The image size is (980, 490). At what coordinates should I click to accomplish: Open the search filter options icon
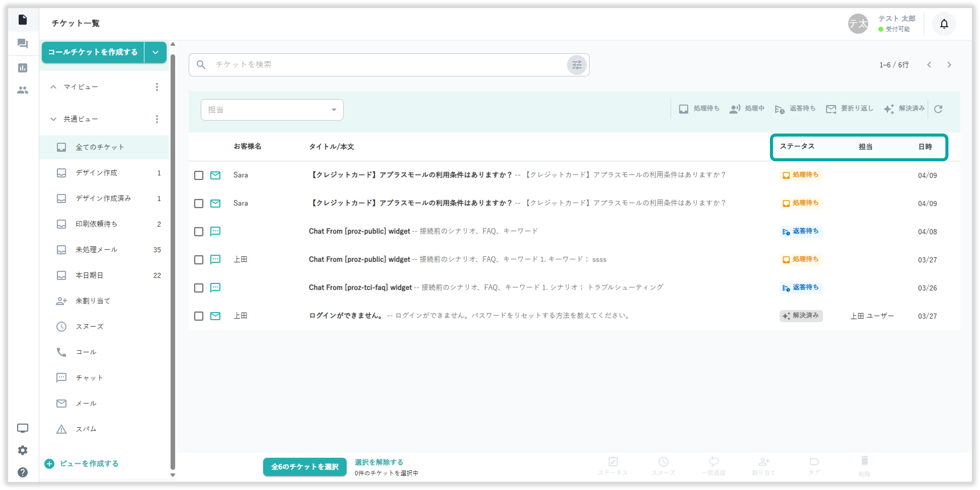coord(577,65)
